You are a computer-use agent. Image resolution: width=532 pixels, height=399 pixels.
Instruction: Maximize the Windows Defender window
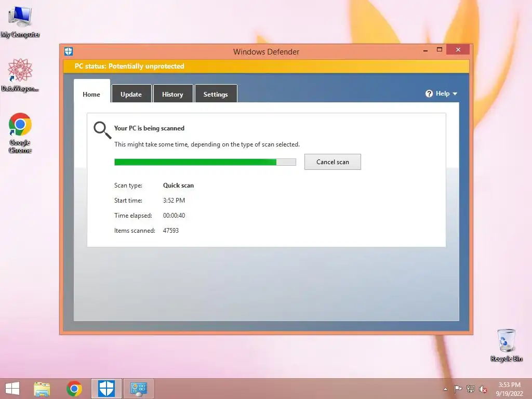coord(440,50)
